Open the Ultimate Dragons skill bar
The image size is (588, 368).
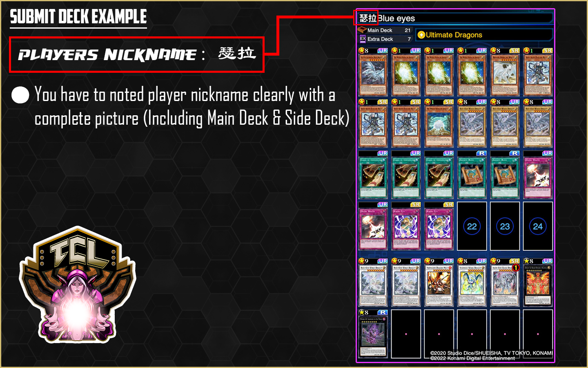(x=484, y=35)
